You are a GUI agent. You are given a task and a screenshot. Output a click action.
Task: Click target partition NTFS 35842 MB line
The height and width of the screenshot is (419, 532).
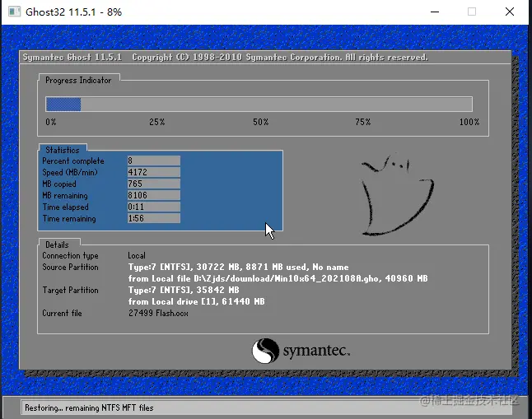click(x=184, y=291)
